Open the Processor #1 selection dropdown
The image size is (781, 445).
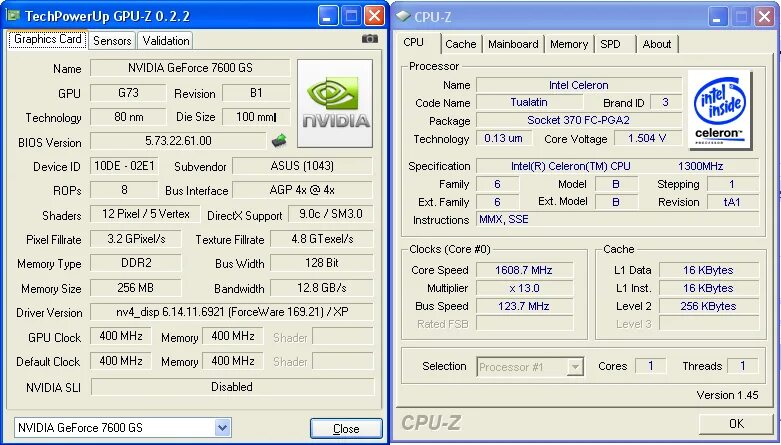575,367
